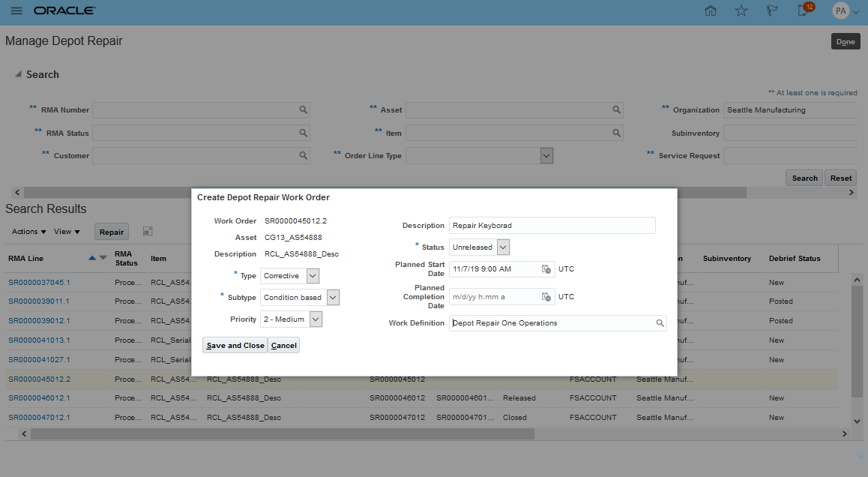Image resolution: width=868 pixels, height=477 pixels.
Task: Click the search panel horizontal scrollbar
Action: point(385,192)
